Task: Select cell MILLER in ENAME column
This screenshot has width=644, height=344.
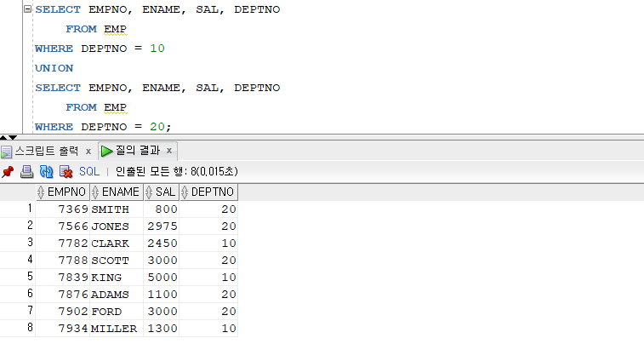Action: [117, 329]
